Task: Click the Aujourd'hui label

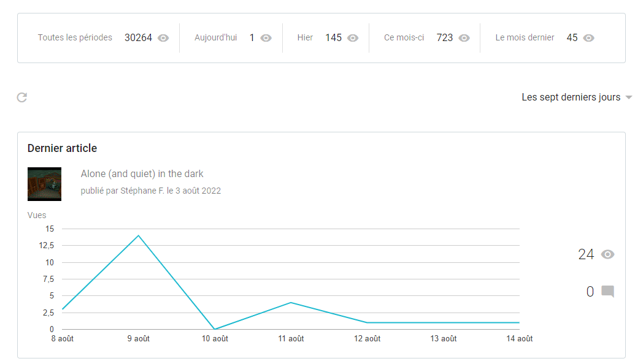Action: point(215,37)
